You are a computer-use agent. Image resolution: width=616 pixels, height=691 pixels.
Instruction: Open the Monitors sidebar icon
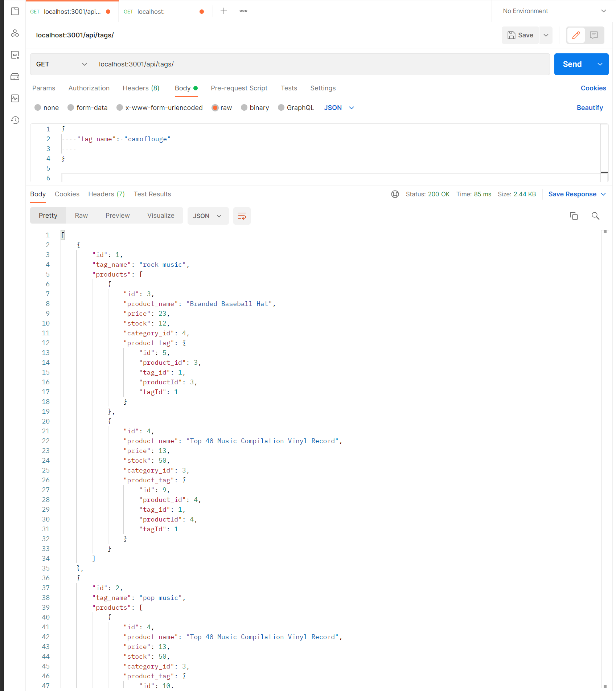(x=15, y=98)
